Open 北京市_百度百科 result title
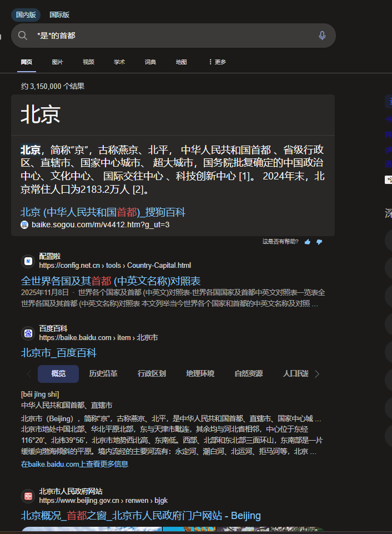 pos(59,353)
